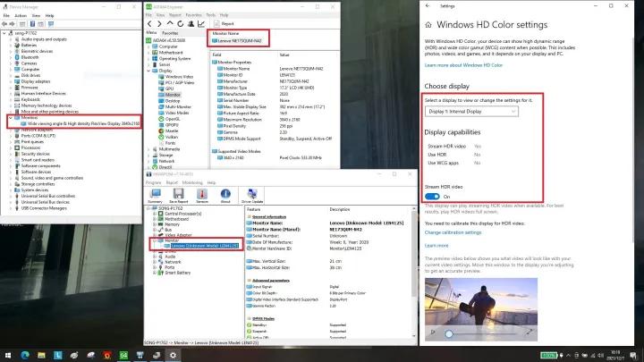Click the preview video seek slider handle
The width and height of the screenshot is (644, 362).
click(x=449, y=333)
